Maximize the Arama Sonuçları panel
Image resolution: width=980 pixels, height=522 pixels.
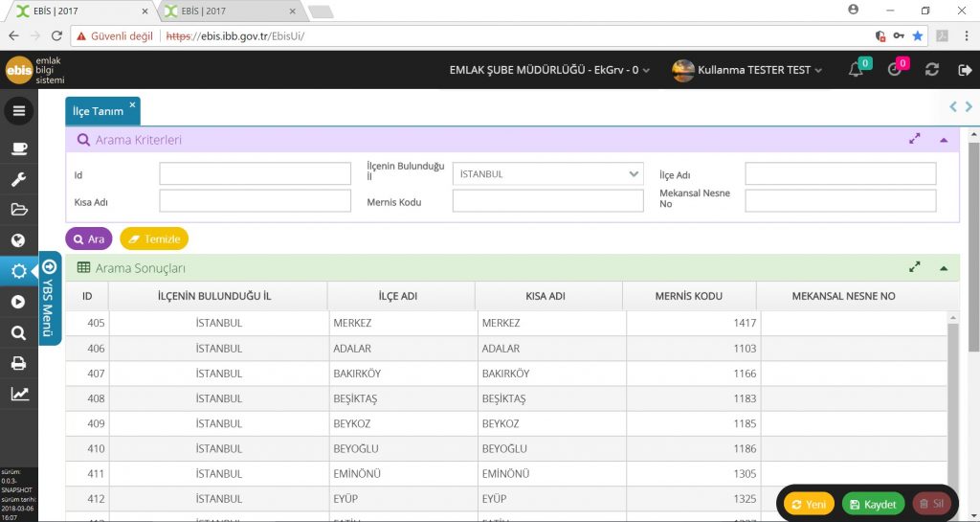click(914, 267)
